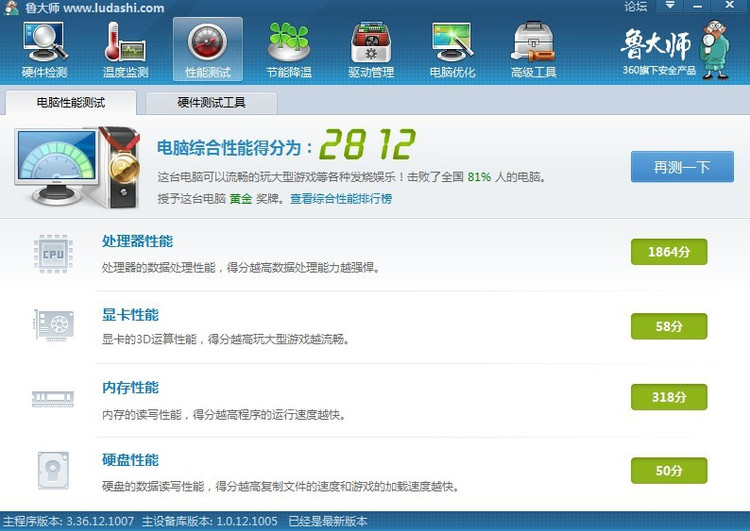Click the graphics card icon
The image size is (750, 531).
pyautogui.click(x=54, y=325)
